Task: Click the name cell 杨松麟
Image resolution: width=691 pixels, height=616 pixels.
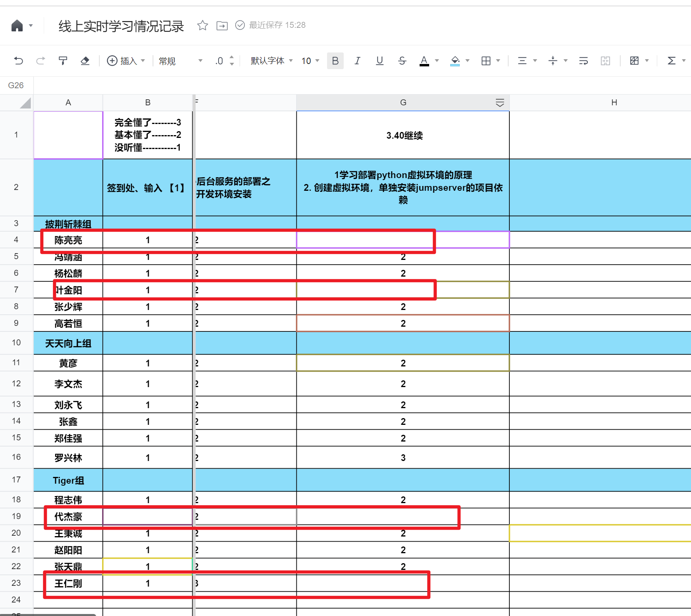Action: click(68, 273)
